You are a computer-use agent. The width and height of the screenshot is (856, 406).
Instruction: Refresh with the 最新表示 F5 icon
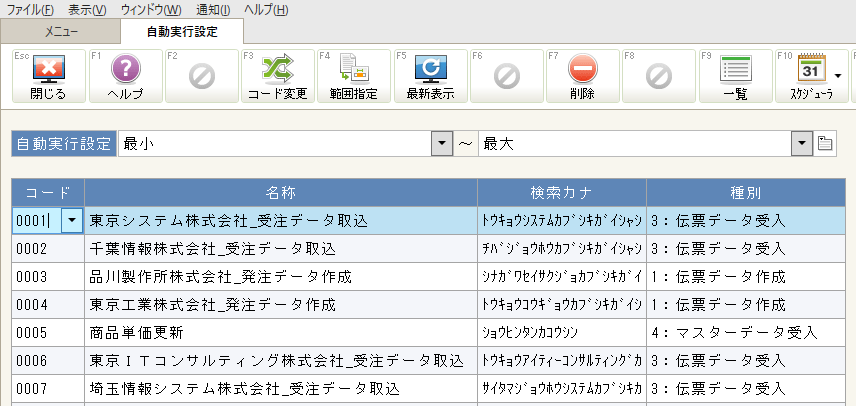coord(430,69)
